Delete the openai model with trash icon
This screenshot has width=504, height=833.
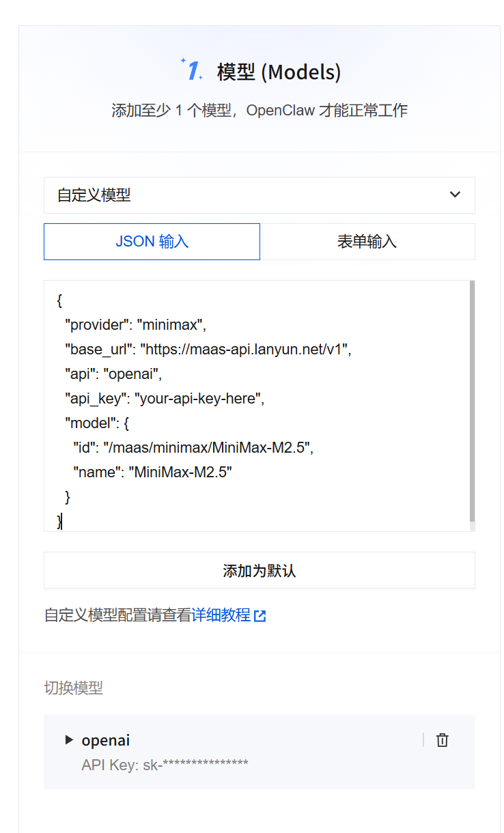(x=443, y=740)
